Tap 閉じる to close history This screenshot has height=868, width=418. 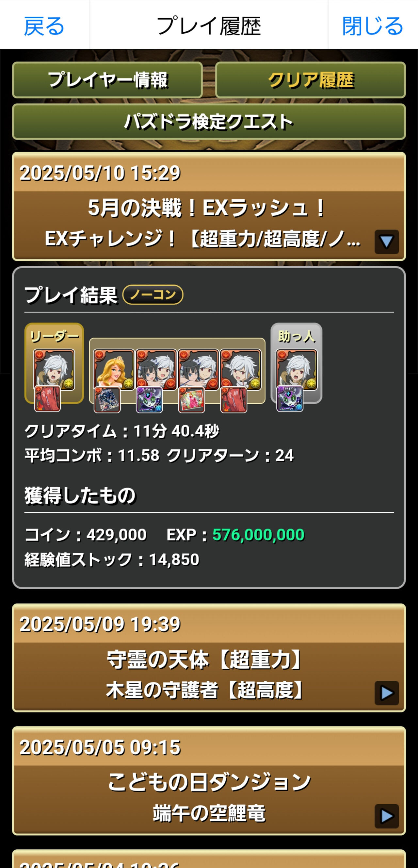click(x=373, y=26)
